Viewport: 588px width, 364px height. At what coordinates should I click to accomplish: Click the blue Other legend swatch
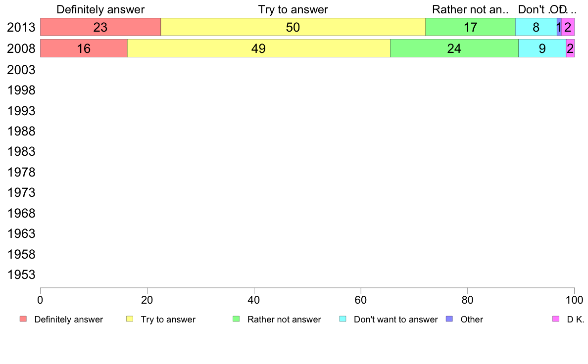(x=449, y=319)
